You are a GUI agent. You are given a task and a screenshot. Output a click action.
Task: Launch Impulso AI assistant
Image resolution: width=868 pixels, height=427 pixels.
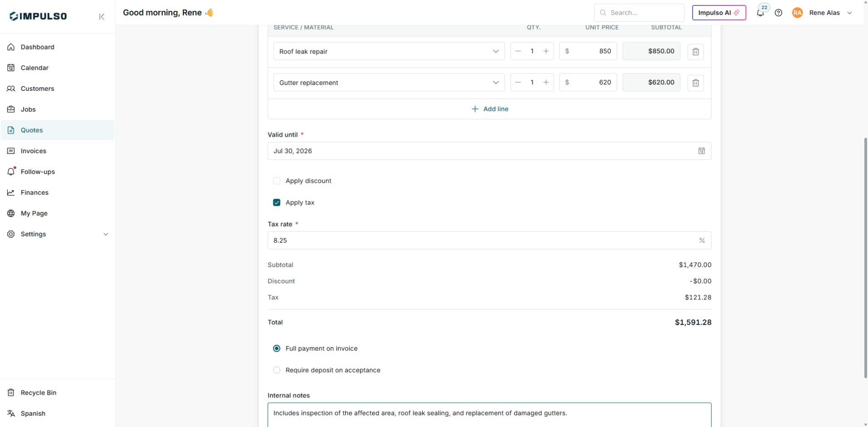(x=719, y=13)
